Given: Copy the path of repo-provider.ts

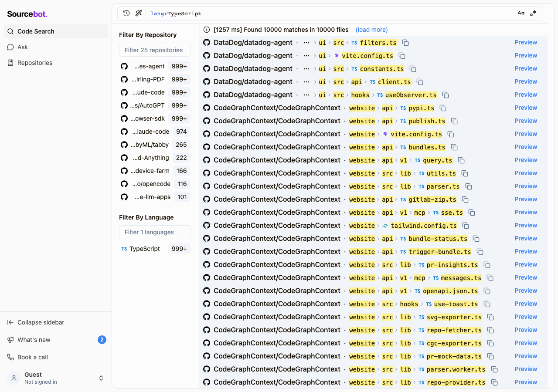Looking at the screenshot, I should tap(494, 382).
